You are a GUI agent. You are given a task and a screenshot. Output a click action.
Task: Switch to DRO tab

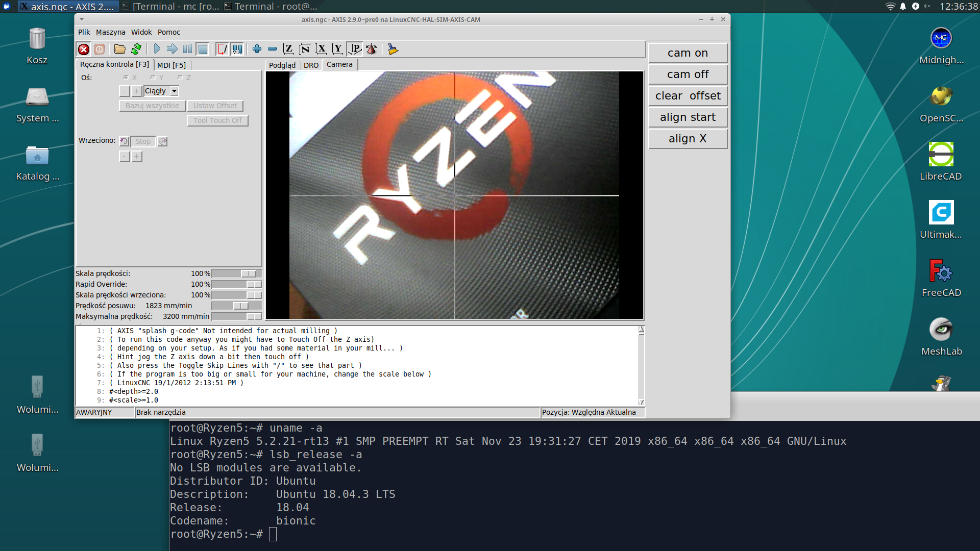point(311,65)
